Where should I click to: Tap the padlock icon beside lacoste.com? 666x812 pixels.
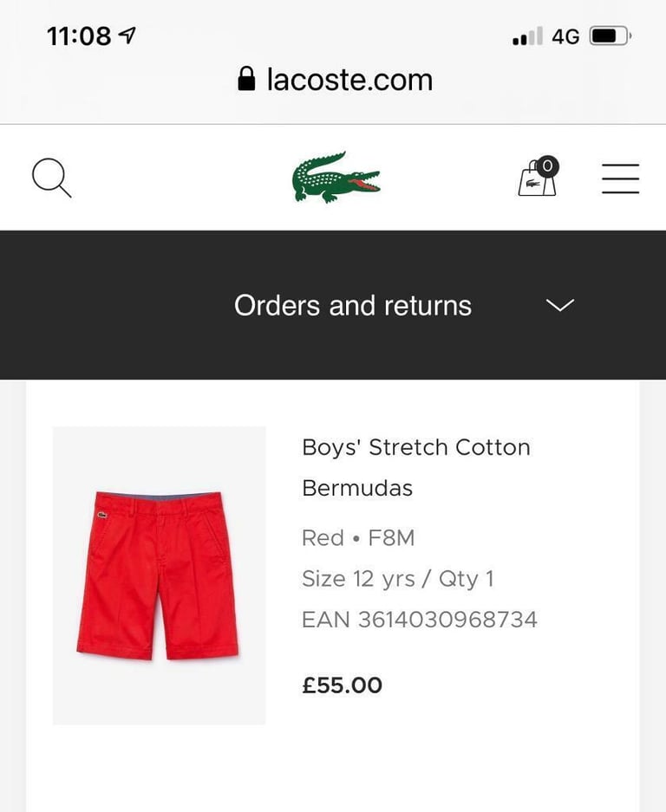click(246, 79)
